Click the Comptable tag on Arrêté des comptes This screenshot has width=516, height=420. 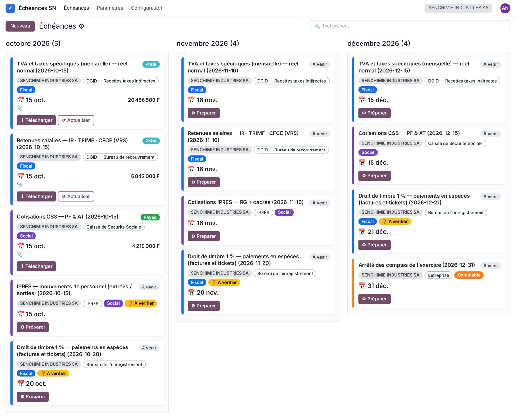pyautogui.click(x=469, y=275)
